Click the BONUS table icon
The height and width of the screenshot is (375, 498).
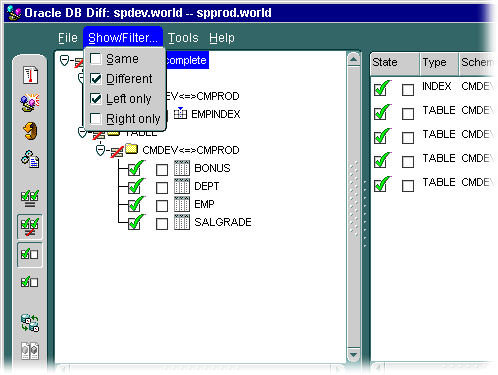coord(182,168)
